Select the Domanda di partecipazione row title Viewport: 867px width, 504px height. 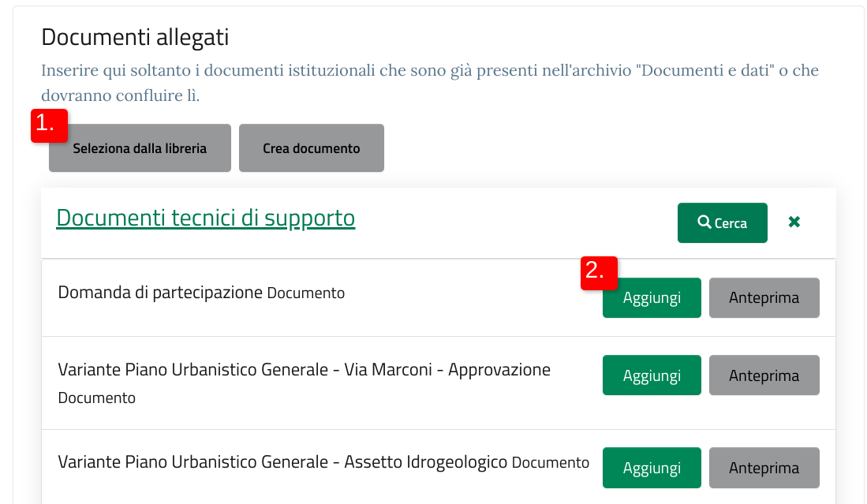click(x=160, y=293)
